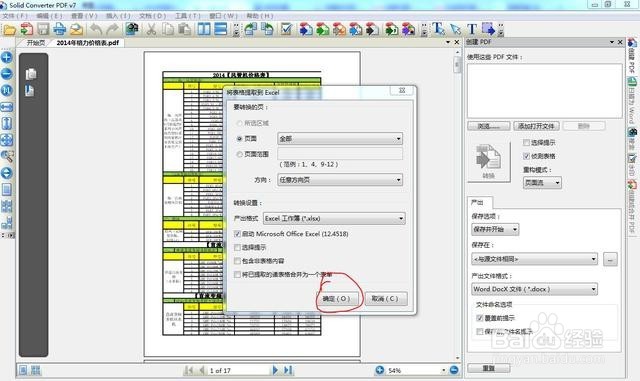Open 产出格式 dropdown showing Excel 工作簿 (*.xlsx)
The image size is (640, 381).
coord(334,218)
